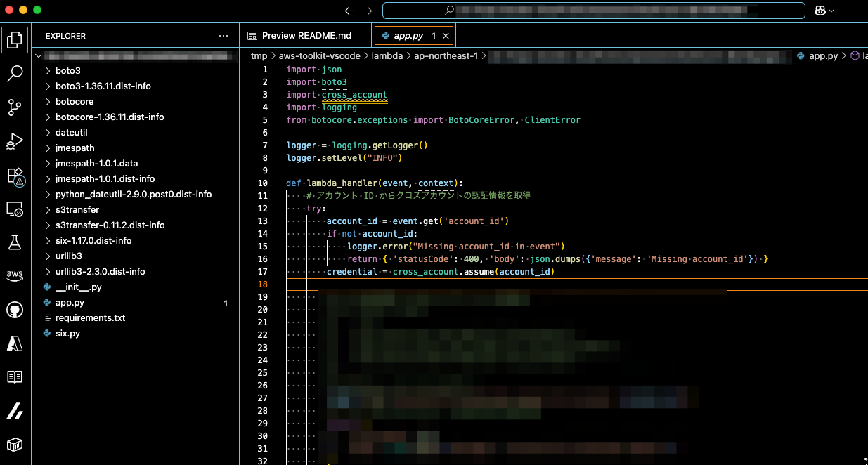
Task: Switch to the Preview README.md tab
Action: tap(306, 36)
